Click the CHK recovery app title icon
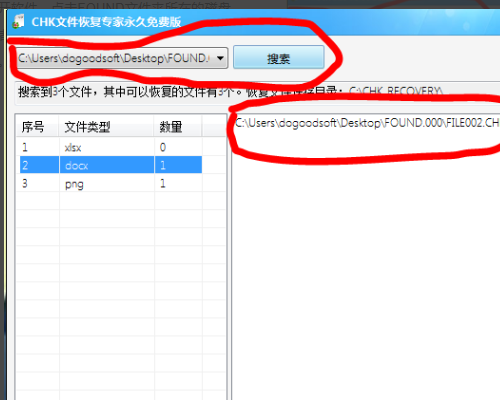The image size is (500, 400). click(x=18, y=21)
